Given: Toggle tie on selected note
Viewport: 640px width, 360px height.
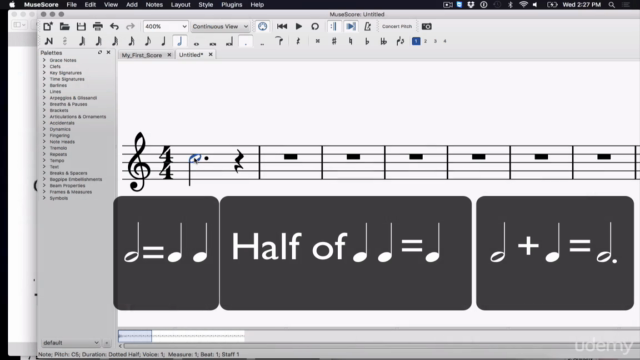Looking at the screenshot, I should point(279,41).
